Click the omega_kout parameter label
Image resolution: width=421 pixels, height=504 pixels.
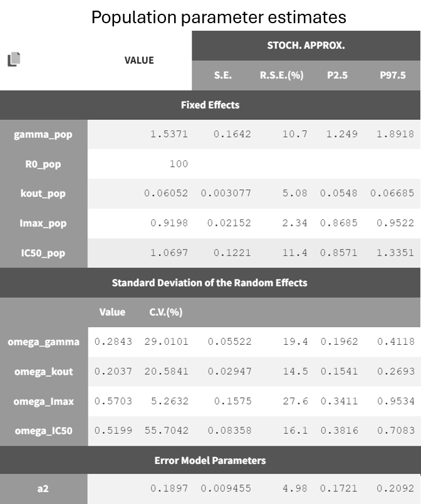click(43, 372)
